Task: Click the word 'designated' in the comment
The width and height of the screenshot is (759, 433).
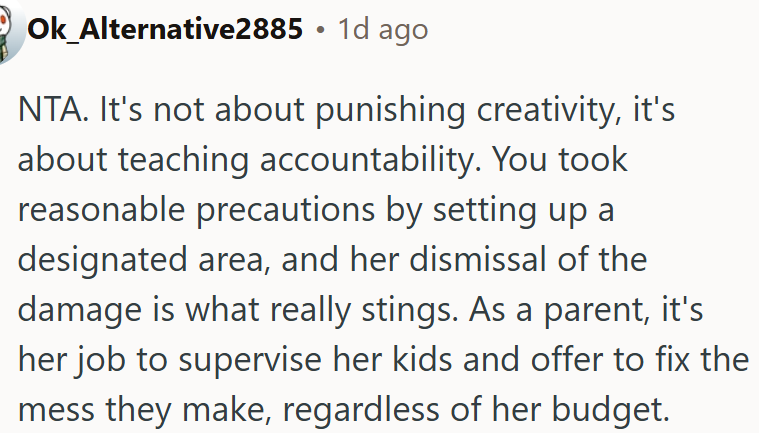Action: click(103, 262)
